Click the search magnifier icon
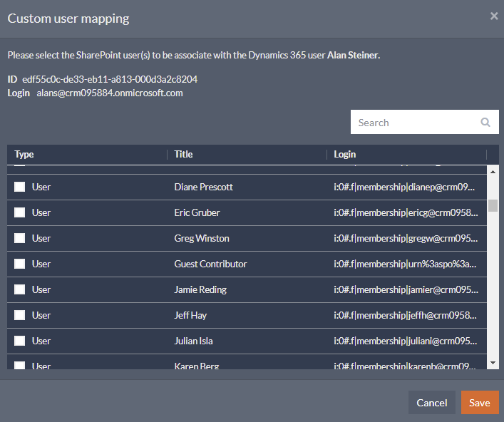The height and width of the screenshot is (422, 504). 485,122
